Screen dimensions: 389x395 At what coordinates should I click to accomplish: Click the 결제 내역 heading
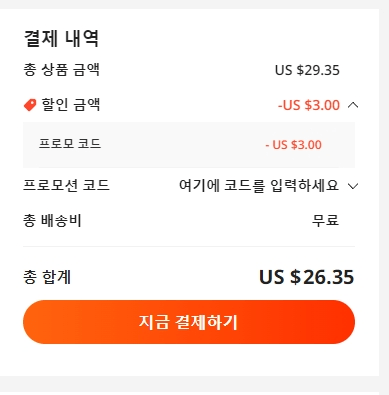click(61, 38)
